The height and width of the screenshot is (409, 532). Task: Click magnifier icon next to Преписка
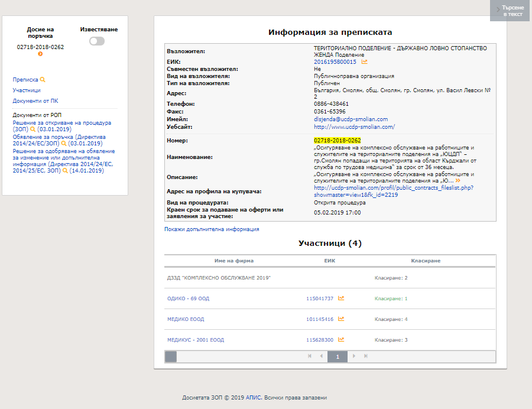click(x=43, y=80)
